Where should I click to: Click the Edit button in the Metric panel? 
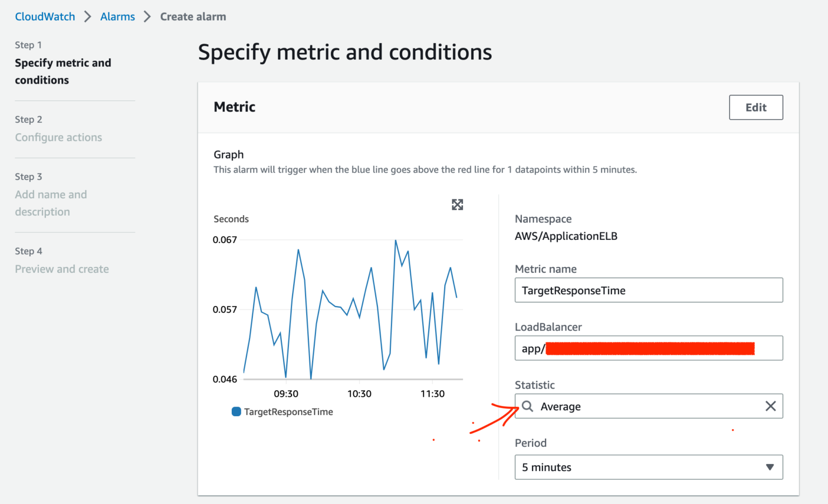(x=756, y=107)
